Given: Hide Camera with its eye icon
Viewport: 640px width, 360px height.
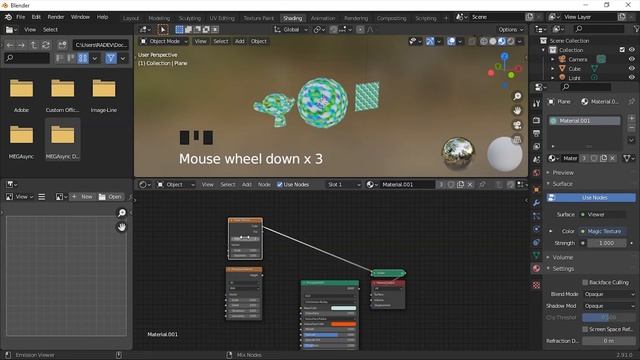Looking at the screenshot, I should pos(631,59).
